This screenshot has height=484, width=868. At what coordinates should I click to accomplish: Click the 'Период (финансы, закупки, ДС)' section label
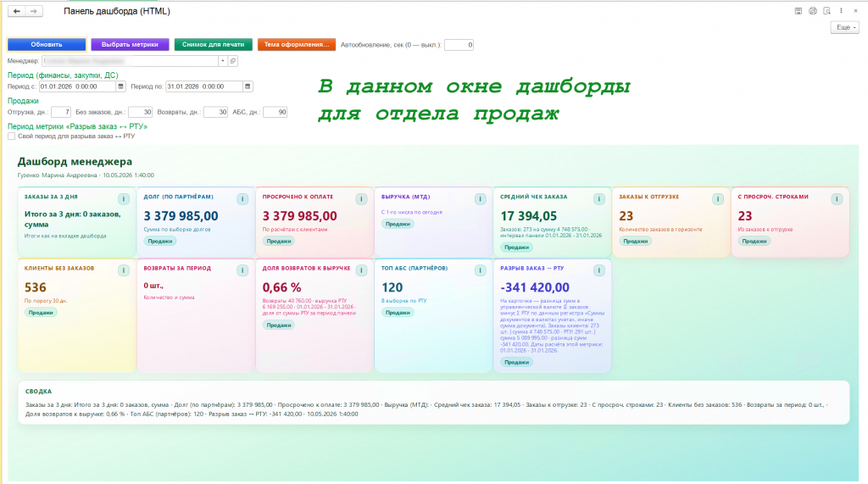pos(63,75)
